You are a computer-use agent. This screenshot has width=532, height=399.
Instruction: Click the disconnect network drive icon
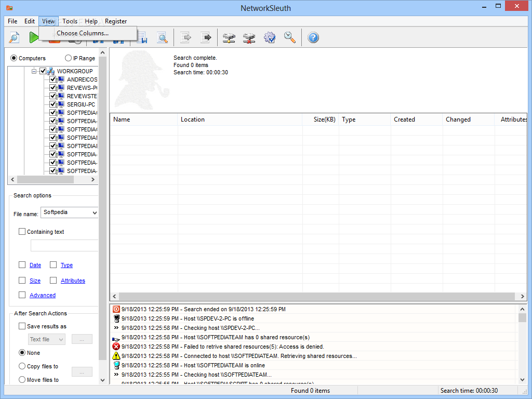click(249, 37)
